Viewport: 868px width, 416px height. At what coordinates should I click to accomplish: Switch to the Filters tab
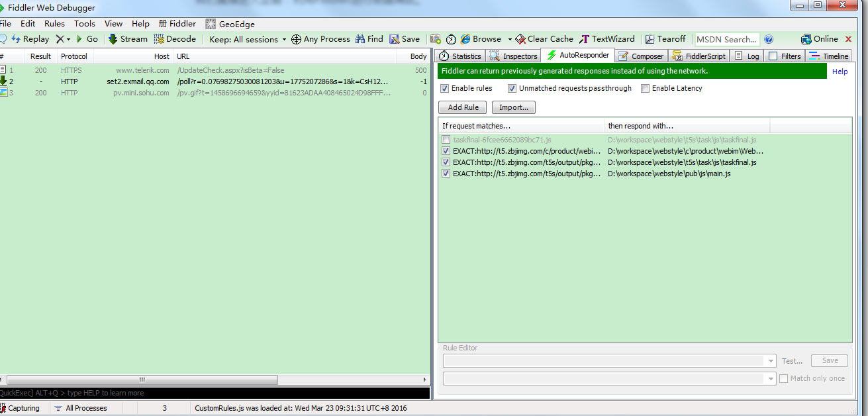785,56
